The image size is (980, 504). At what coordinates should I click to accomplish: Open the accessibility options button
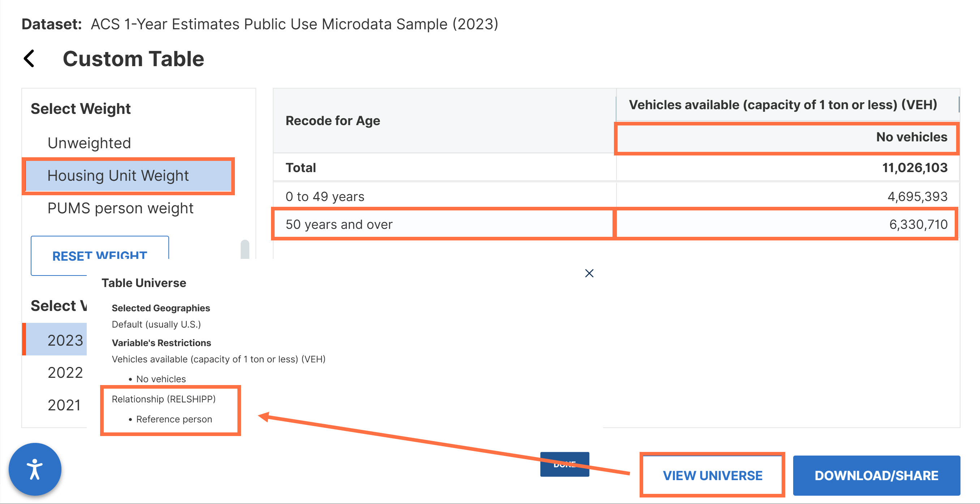[35, 469]
